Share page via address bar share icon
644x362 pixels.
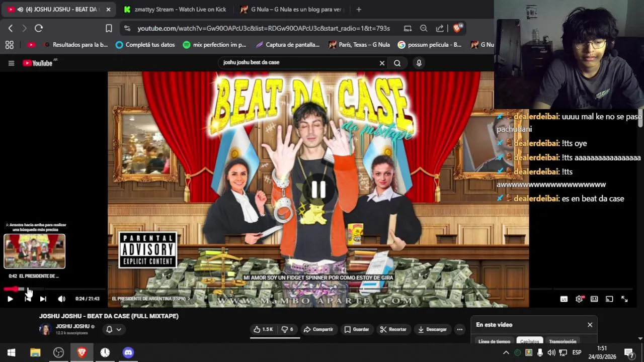(440, 29)
